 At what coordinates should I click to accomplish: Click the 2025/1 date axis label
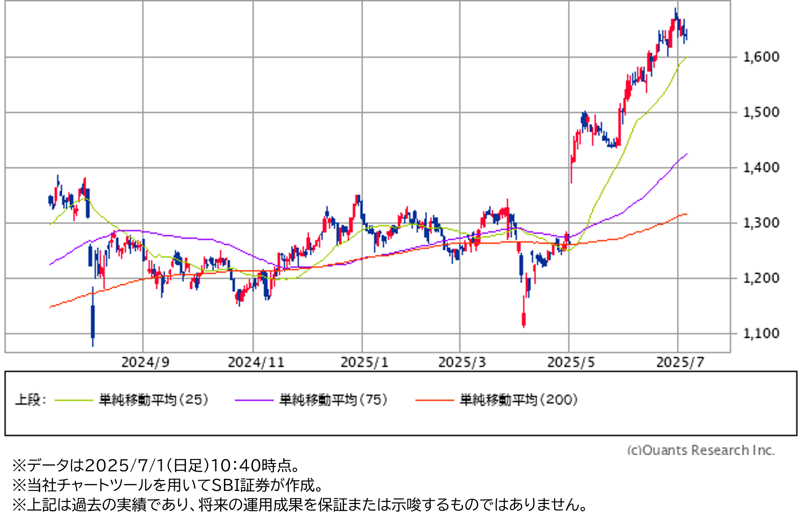coord(364,362)
